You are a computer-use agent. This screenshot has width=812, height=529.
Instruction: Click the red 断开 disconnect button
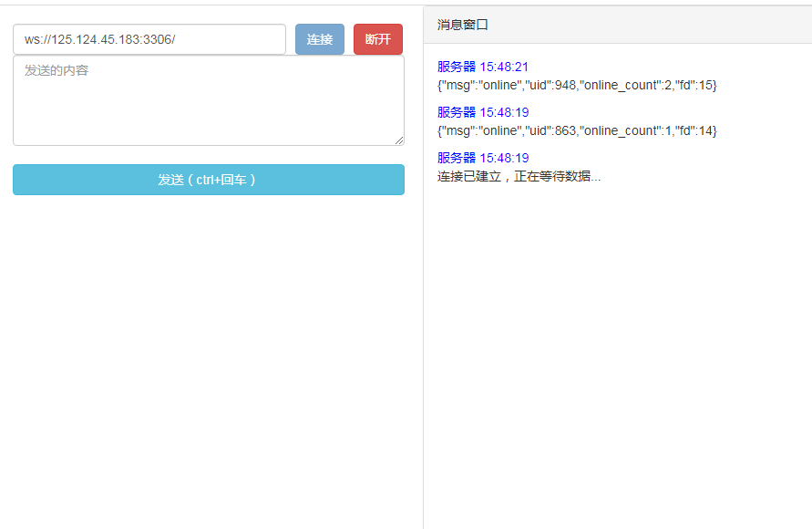point(378,39)
